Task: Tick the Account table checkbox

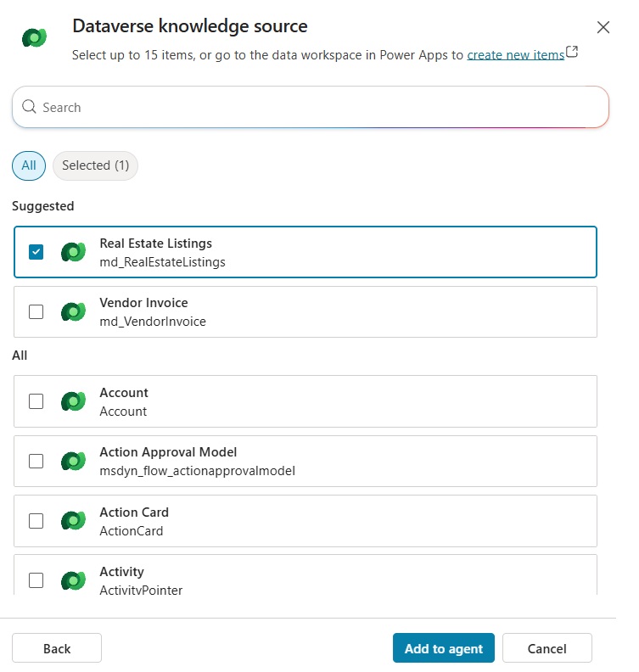Action: pos(36,401)
